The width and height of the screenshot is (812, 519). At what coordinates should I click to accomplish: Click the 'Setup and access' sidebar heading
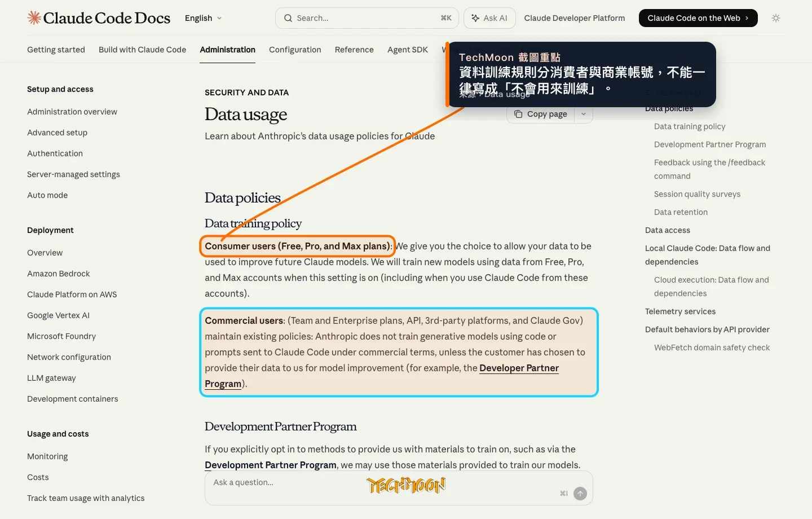point(60,89)
